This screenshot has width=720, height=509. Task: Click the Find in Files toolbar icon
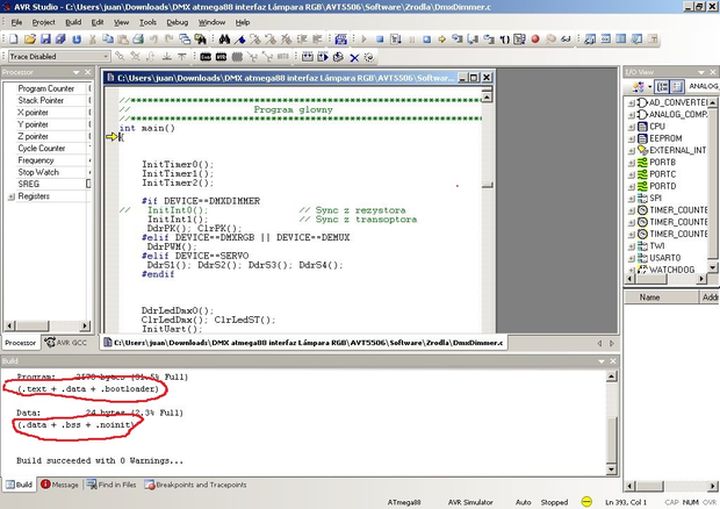click(200, 40)
